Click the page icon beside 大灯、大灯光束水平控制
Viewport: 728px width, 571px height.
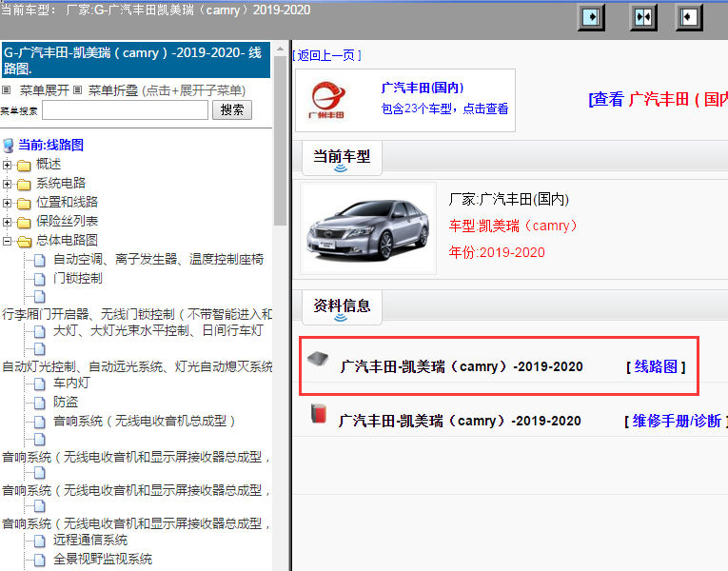(x=40, y=331)
